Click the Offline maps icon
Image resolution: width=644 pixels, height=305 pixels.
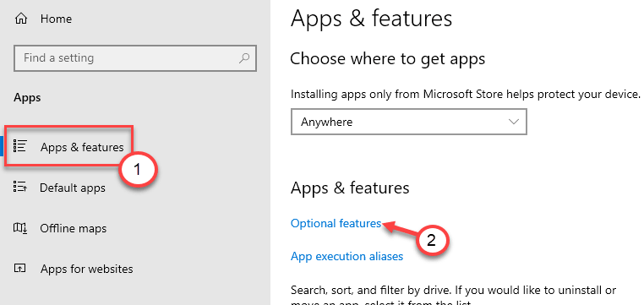click(x=19, y=228)
